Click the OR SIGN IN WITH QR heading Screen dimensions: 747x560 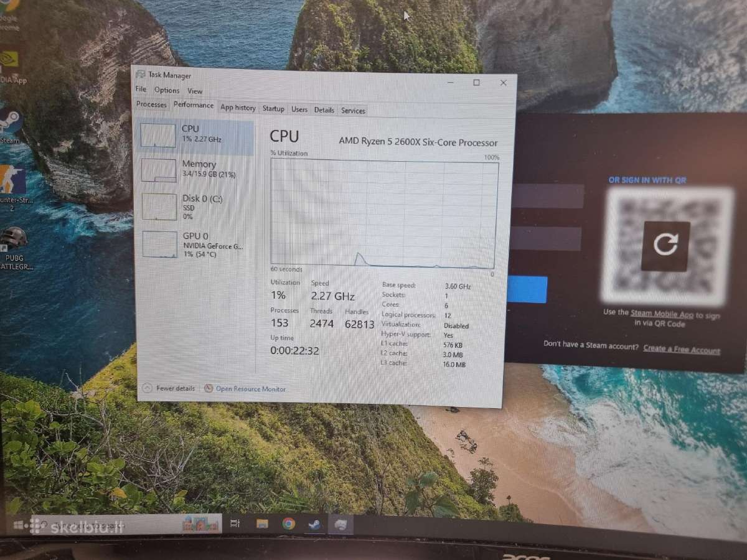tap(647, 180)
